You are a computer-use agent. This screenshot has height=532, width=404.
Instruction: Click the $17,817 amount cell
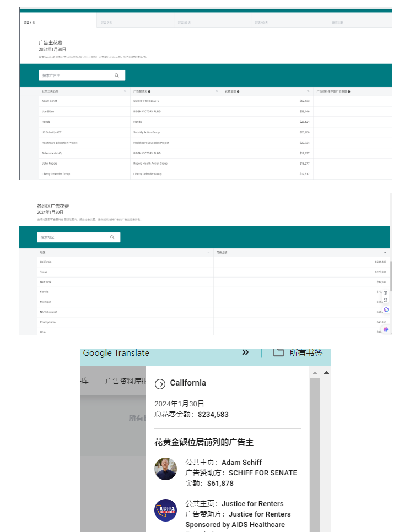coord(305,173)
